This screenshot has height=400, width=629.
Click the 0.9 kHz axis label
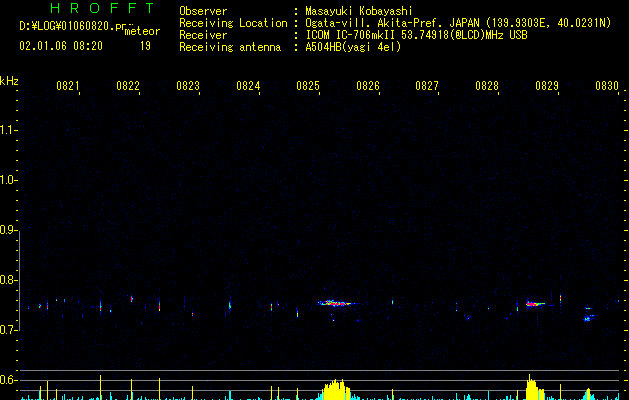(x=8, y=230)
